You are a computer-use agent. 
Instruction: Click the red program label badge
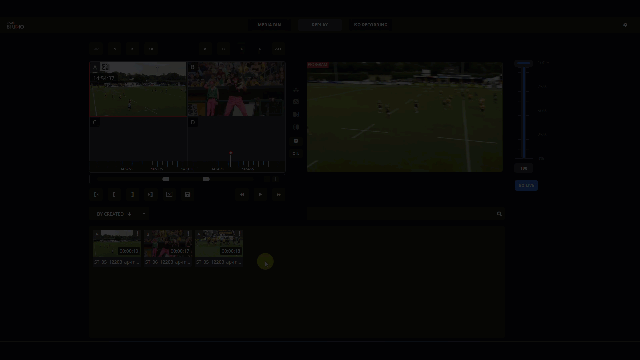pos(318,65)
